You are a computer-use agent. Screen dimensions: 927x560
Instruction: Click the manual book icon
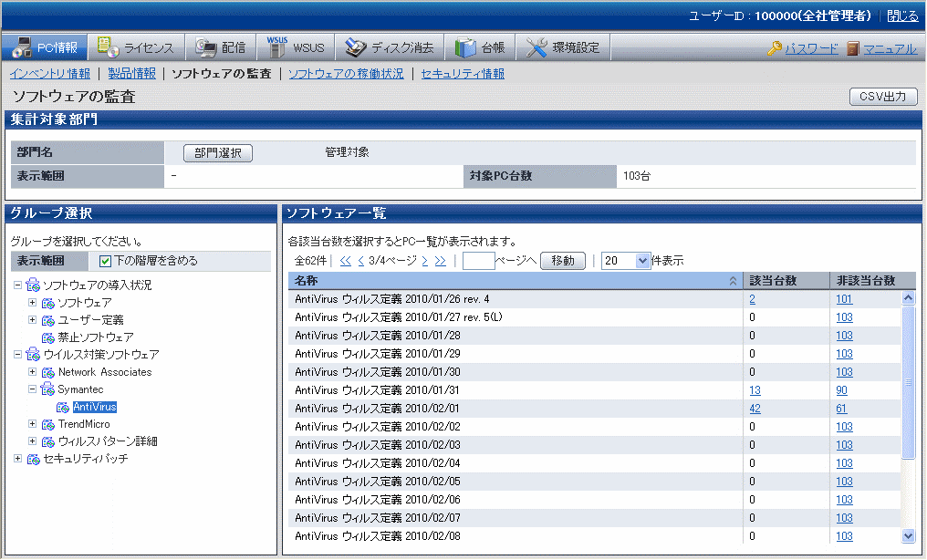coord(853,48)
